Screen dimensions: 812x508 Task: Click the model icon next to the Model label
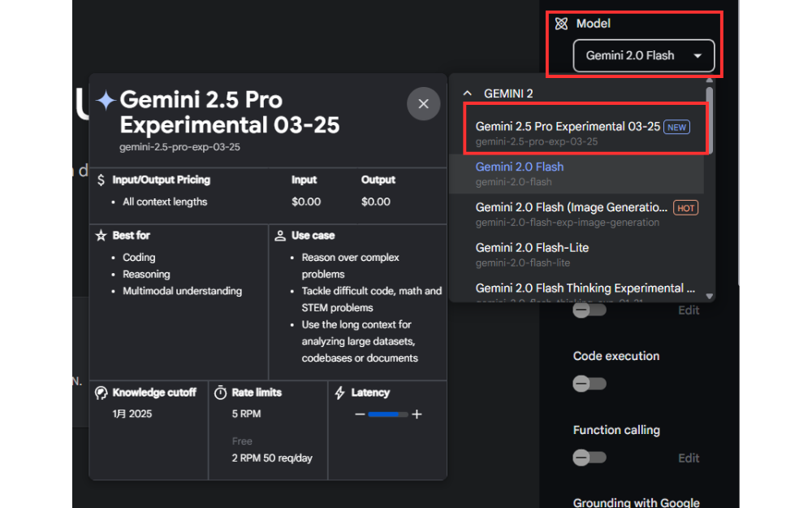560,24
